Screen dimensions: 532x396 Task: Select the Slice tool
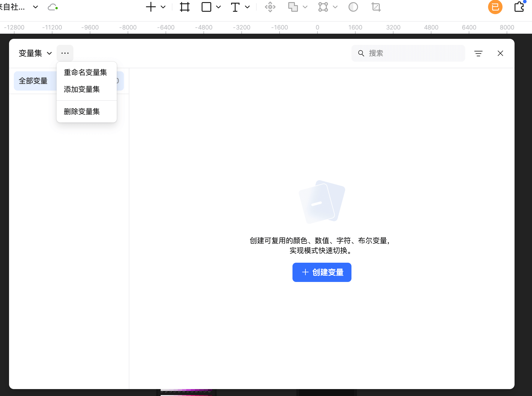(376, 7)
